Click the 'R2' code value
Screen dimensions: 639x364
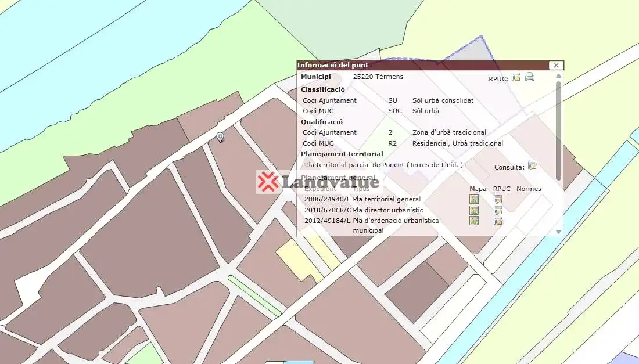tap(393, 143)
